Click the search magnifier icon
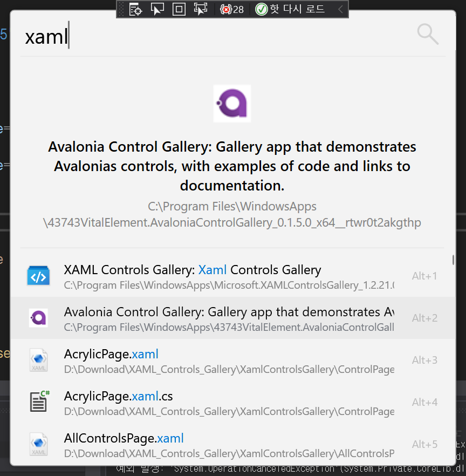The image size is (466, 476). (428, 34)
